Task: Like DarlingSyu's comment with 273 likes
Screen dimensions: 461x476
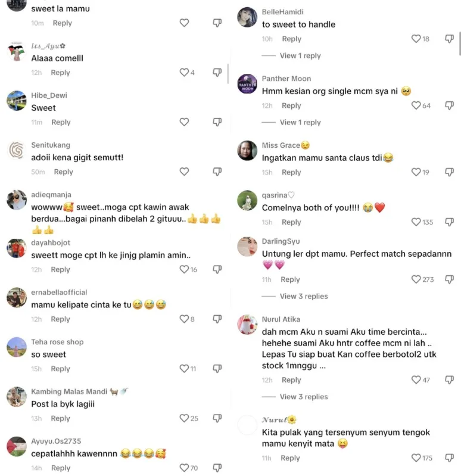Action: (416, 279)
